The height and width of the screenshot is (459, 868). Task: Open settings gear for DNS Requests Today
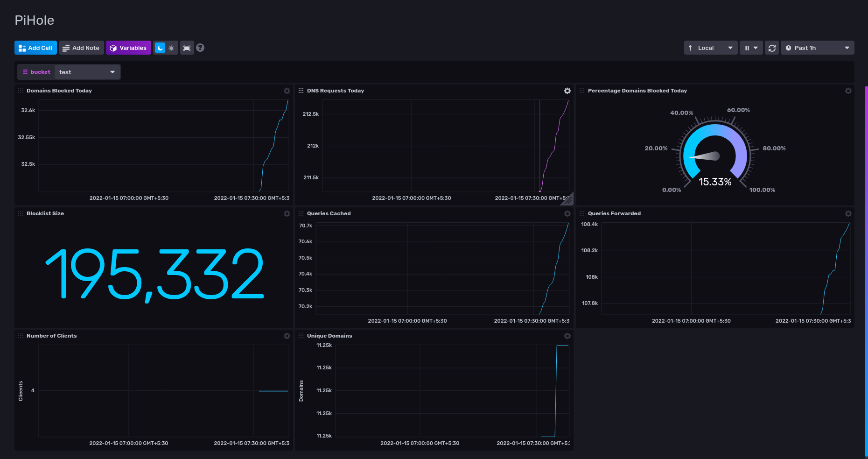[567, 91]
